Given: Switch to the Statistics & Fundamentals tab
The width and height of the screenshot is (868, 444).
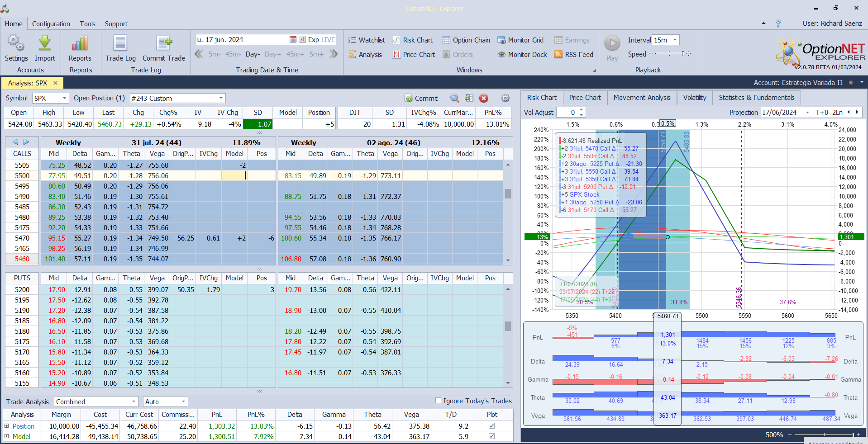Looking at the screenshot, I should (757, 98).
